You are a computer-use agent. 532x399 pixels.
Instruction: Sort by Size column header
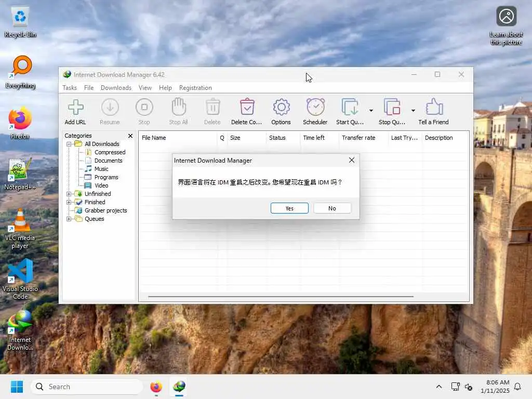coord(247,138)
